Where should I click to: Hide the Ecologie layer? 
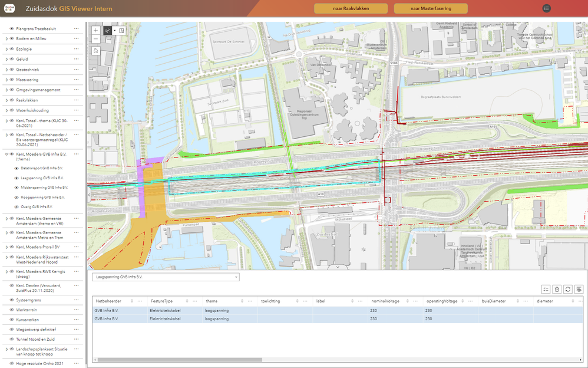click(x=12, y=49)
